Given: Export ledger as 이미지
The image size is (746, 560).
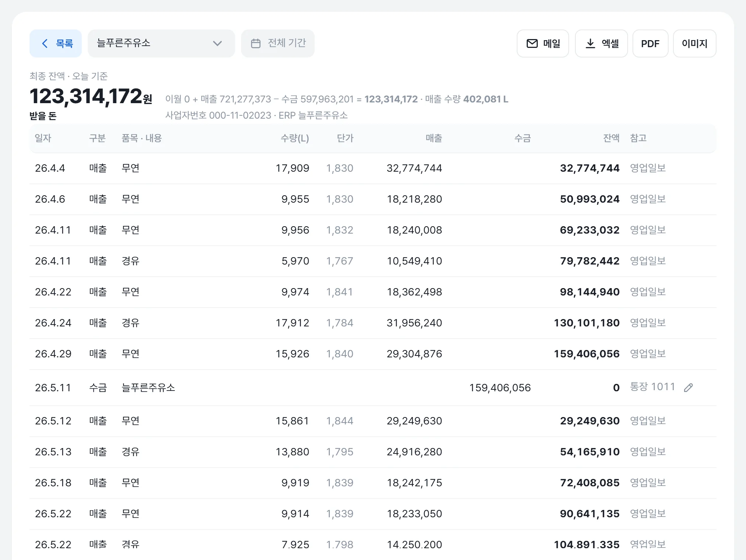Looking at the screenshot, I should (695, 43).
